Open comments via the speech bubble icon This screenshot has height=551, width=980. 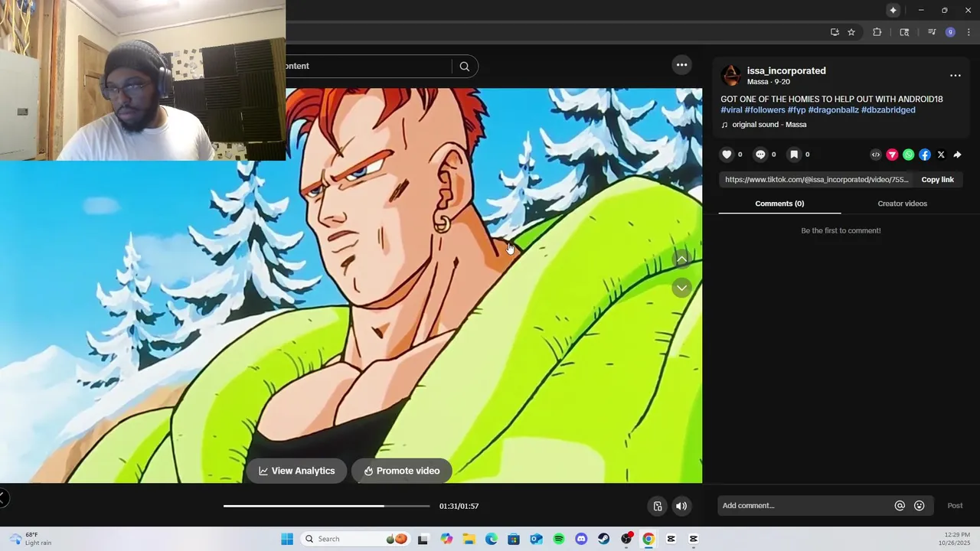[760, 155]
